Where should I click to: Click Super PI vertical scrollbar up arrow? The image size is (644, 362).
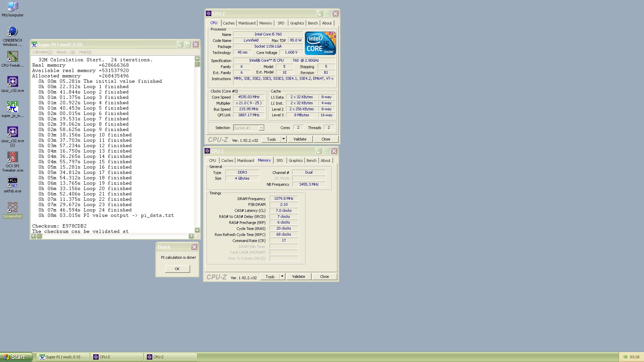click(x=197, y=58)
